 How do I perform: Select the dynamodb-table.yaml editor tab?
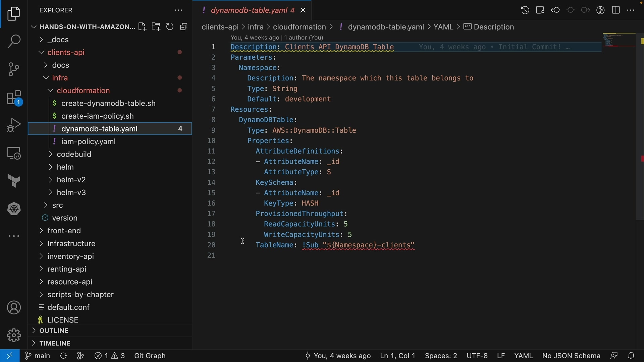[248, 10]
